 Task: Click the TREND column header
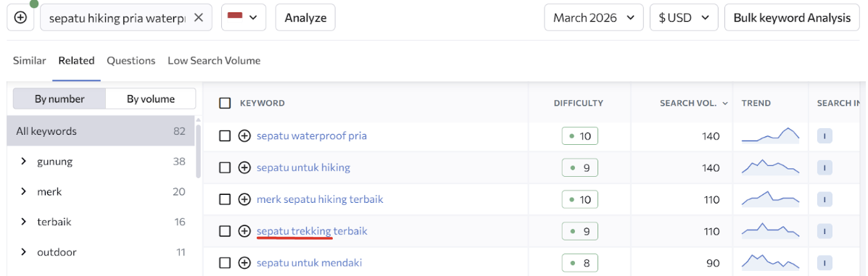tap(756, 103)
